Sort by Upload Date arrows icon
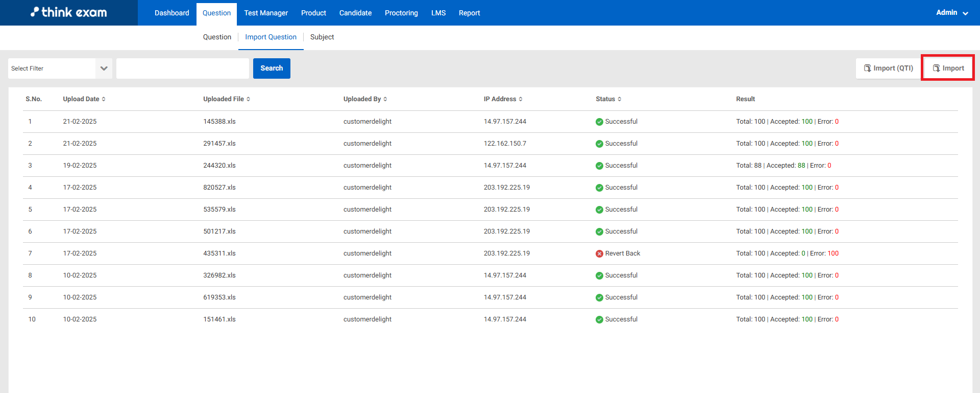This screenshot has height=393, width=980. click(104, 99)
